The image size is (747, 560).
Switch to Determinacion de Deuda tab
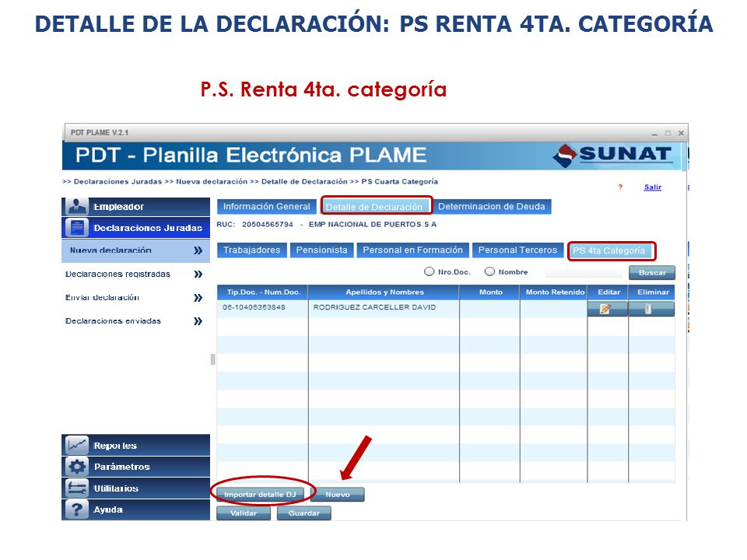pyautogui.click(x=492, y=207)
